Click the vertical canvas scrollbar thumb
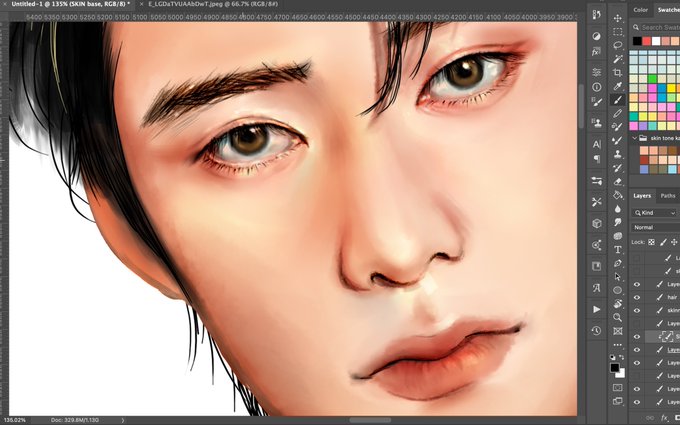The width and height of the screenshot is (680, 425). coord(582,106)
